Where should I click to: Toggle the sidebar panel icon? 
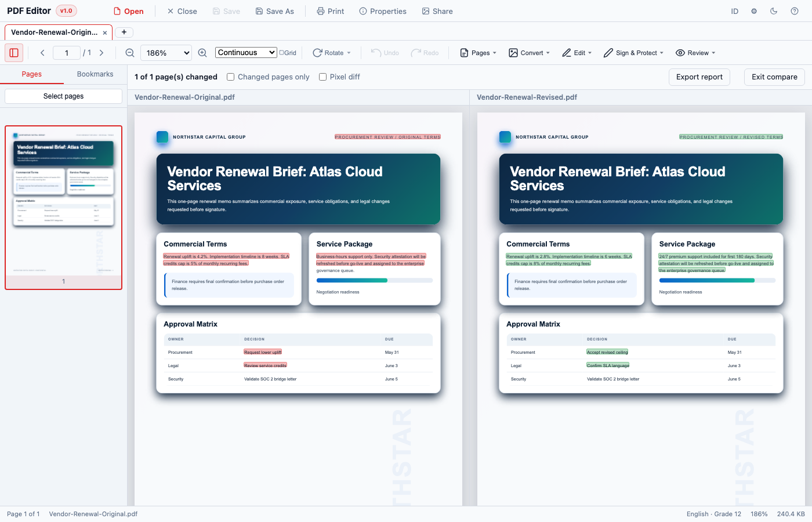[14, 53]
